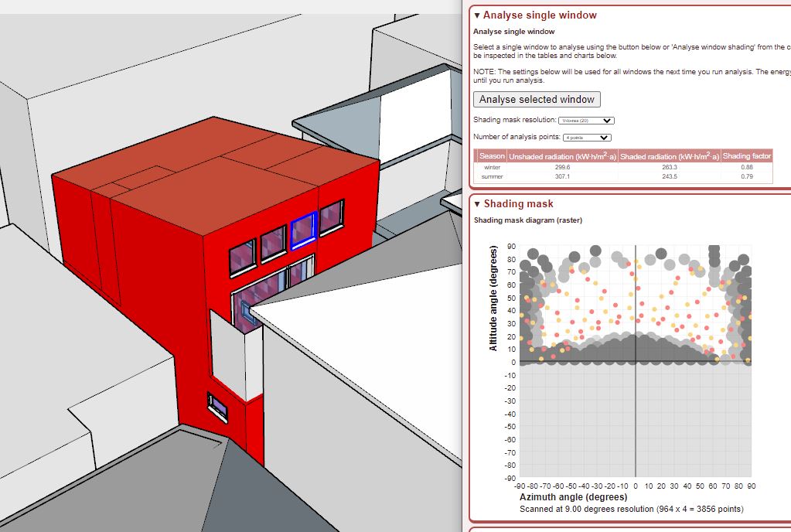Image resolution: width=791 pixels, height=532 pixels.
Task: Click the Shading factor column header
Action: (x=746, y=156)
